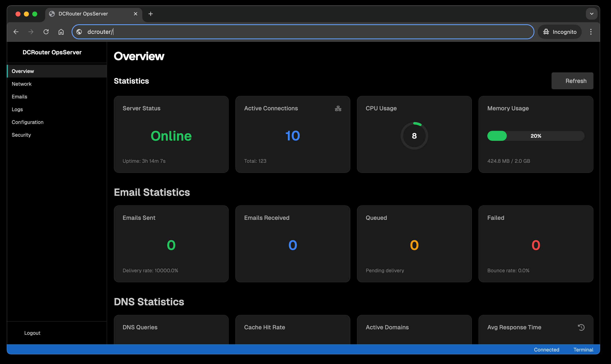
Task: Select Security in the sidebar
Action: point(21,135)
